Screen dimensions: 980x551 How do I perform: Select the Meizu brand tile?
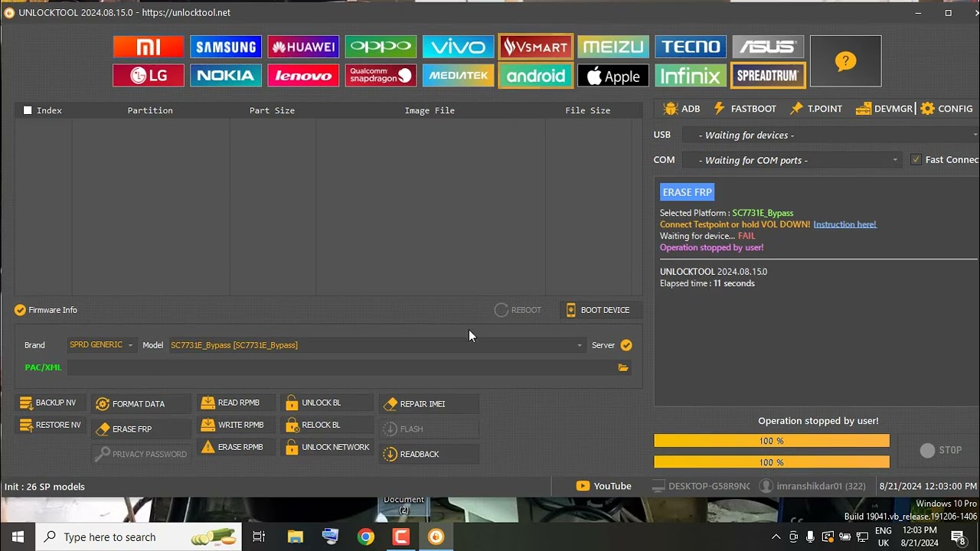click(x=613, y=47)
